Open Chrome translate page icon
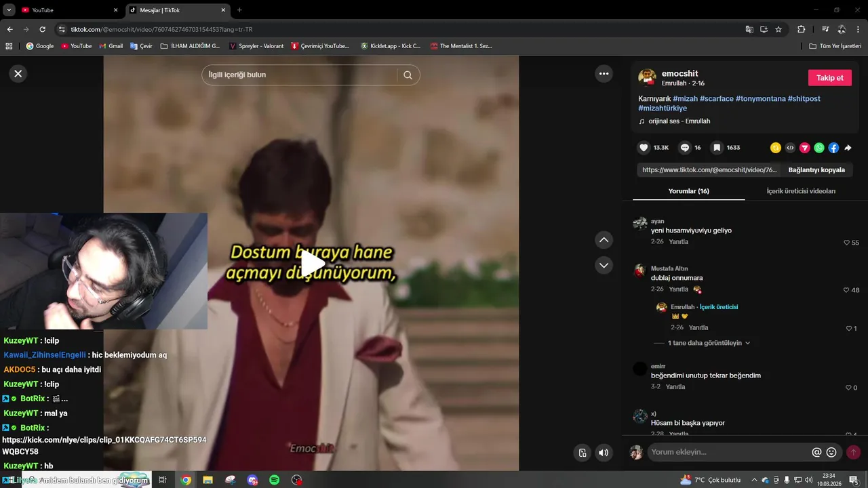The width and height of the screenshot is (868, 488). 749,29
